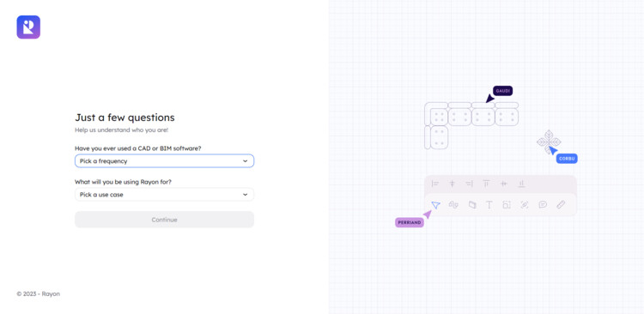
Task: Open the 'Pick a frequency' dropdown
Action: pyautogui.click(x=164, y=161)
